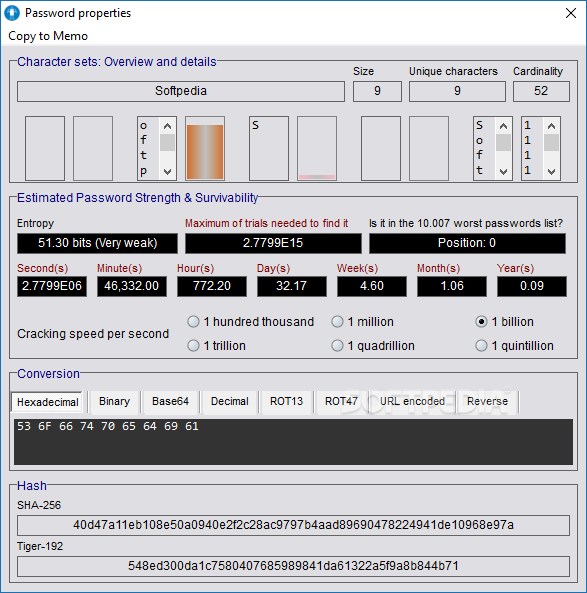The height and width of the screenshot is (593, 587).
Task: Click down arrow of the '1 1 1 1' count list
Action: (x=551, y=171)
